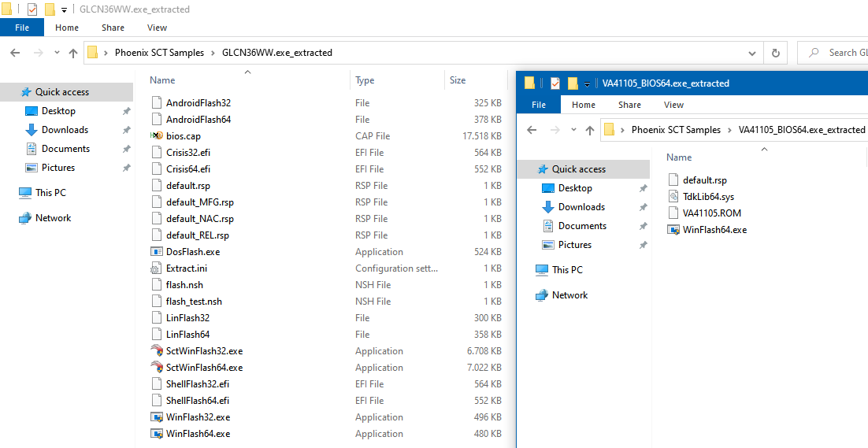
Task: Click Phoenix SCT Samples breadcrumb in VA41105 window
Action: [676, 130]
